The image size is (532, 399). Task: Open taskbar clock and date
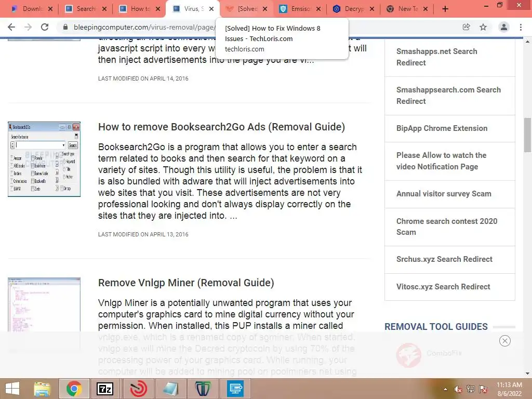coord(509,389)
